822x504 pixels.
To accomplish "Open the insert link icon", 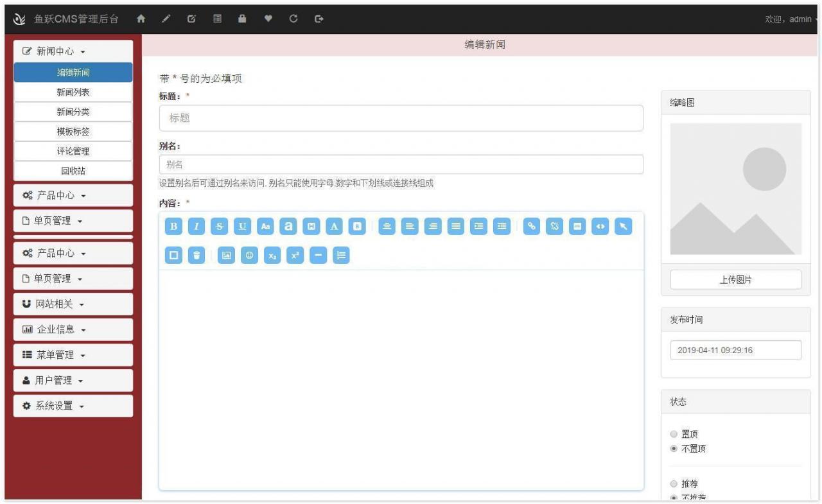I will point(532,226).
